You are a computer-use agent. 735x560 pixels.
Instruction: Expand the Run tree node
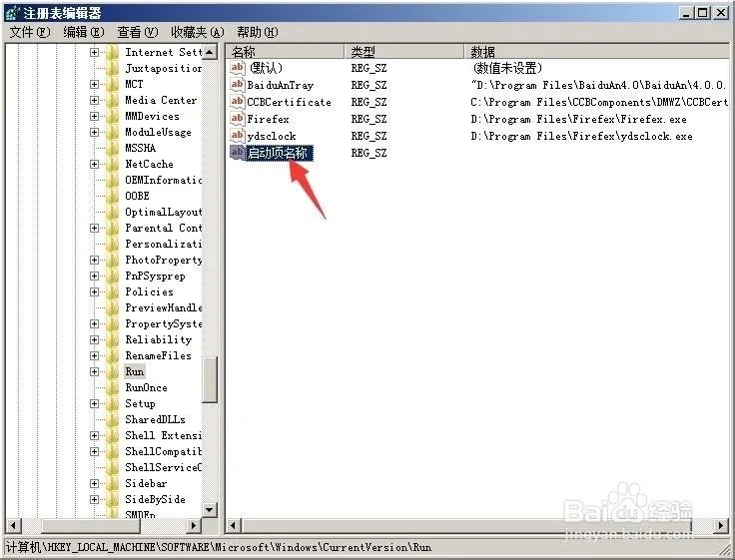94,371
